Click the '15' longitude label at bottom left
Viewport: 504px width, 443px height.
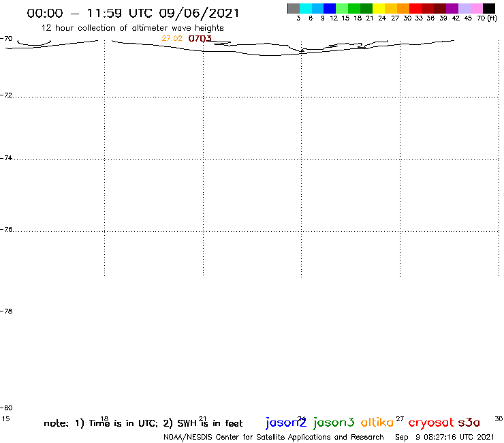(x=5, y=419)
